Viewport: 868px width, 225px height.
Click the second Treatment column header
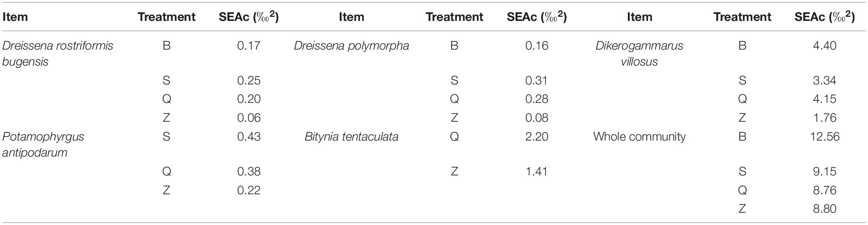[x=454, y=17]
